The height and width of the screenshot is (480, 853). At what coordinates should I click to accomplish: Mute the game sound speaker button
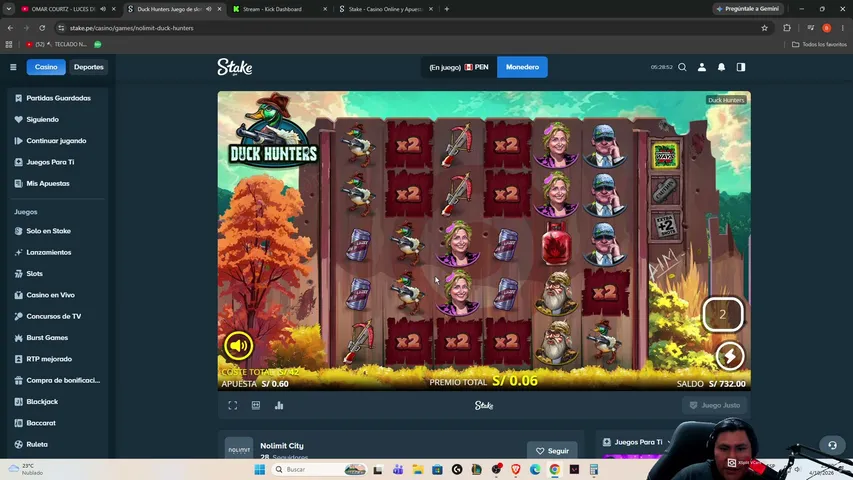point(238,346)
